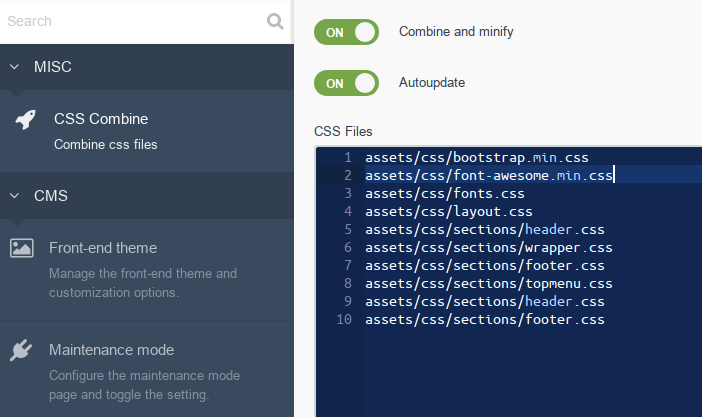
Task: Click the wrapper.css line in editor
Action: (488, 247)
